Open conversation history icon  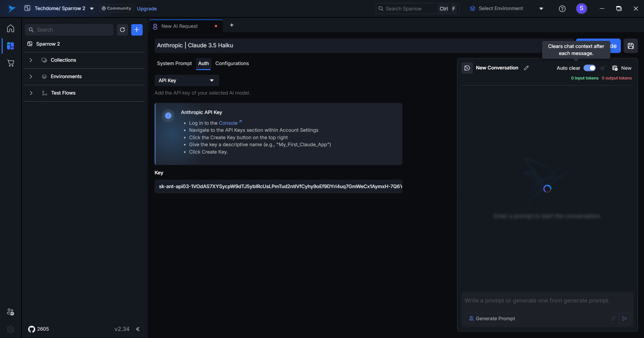coord(467,68)
